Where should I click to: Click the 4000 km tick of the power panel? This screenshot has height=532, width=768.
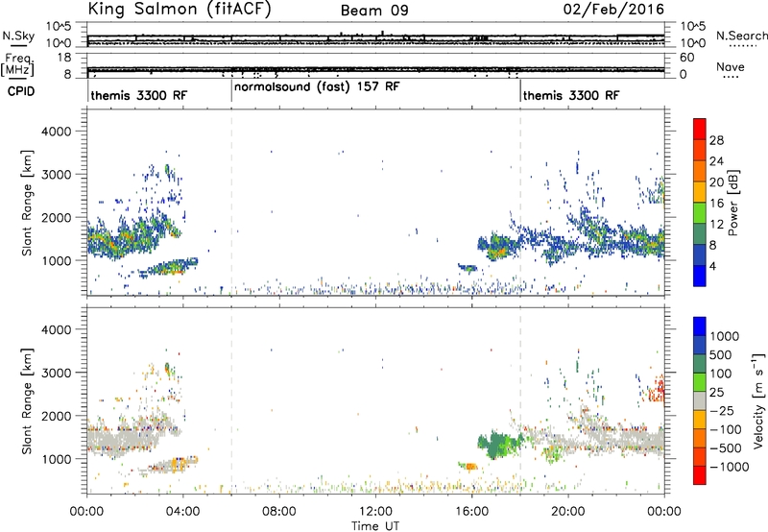point(56,132)
